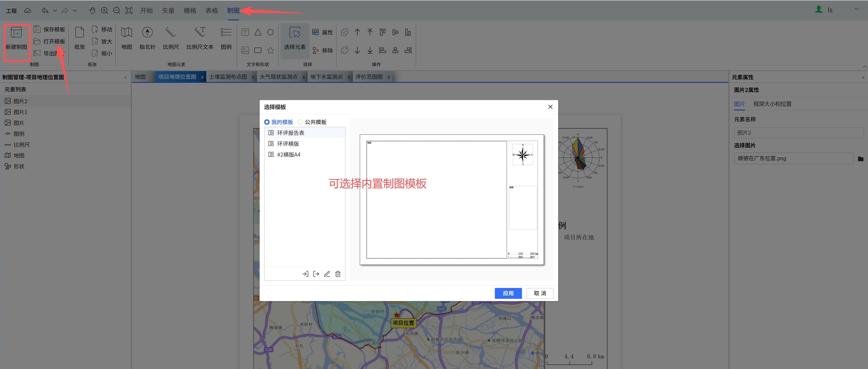
Task: Open element 属性 properties
Action: pyautogui.click(x=323, y=32)
